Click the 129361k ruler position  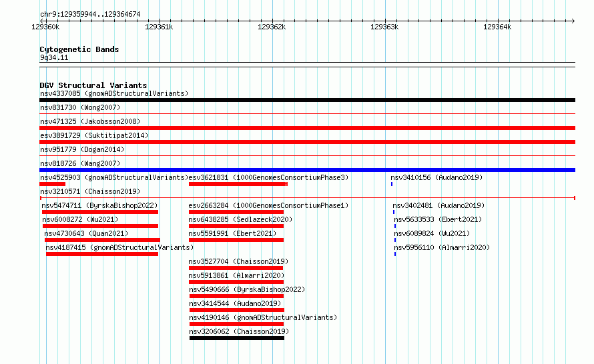pyautogui.click(x=159, y=27)
